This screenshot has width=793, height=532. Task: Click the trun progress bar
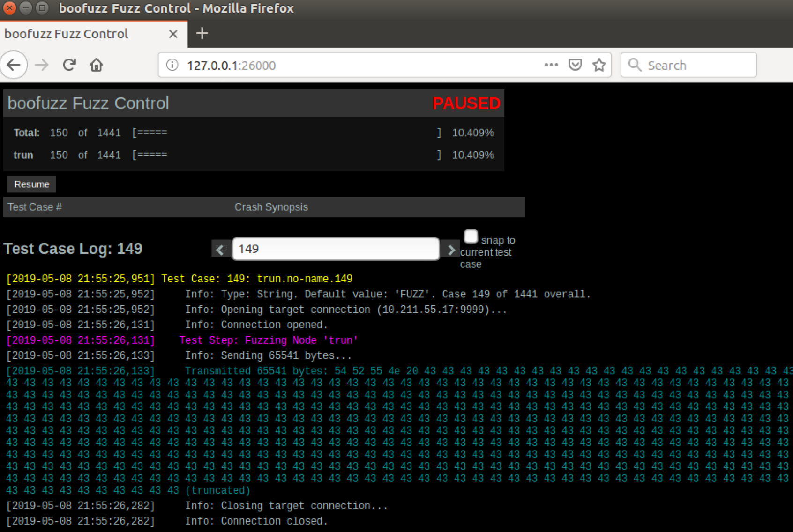[x=286, y=155]
